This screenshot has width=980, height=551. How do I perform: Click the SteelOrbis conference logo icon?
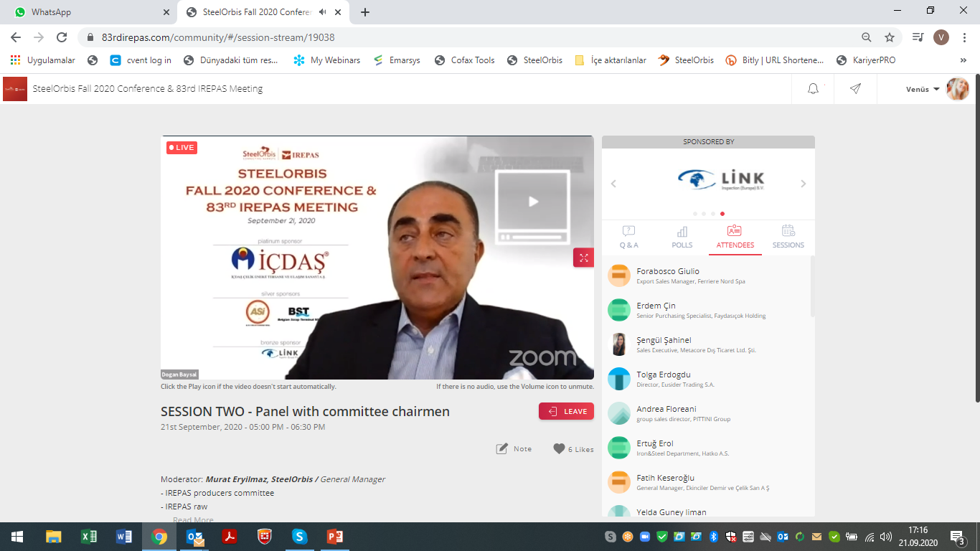click(15, 89)
